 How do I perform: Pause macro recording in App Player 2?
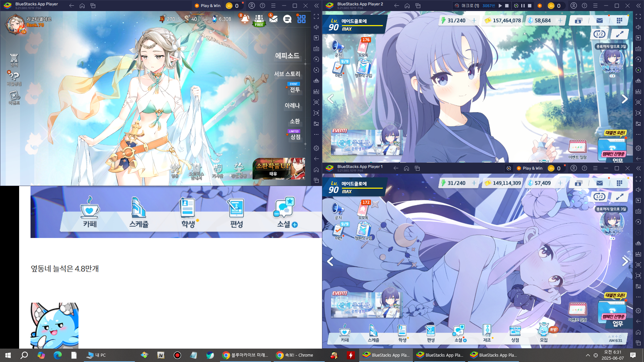(523, 6)
